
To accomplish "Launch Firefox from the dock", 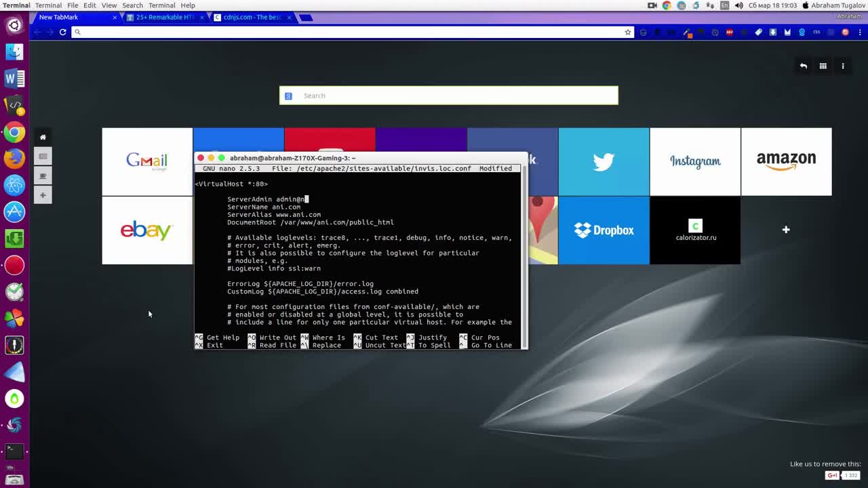I will click(14, 159).
